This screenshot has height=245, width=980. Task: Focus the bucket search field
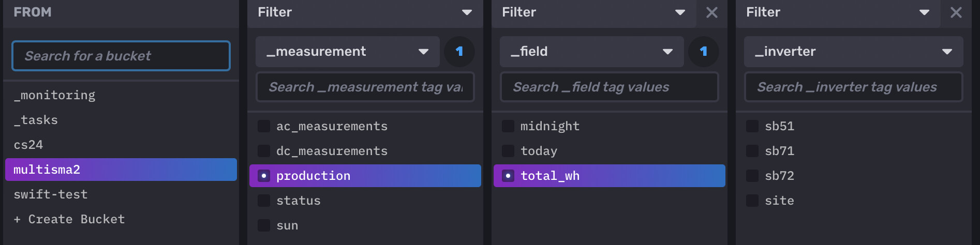coord(121,56)
